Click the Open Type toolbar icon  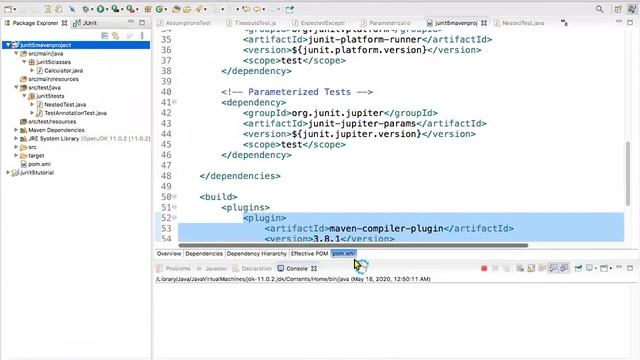[x=176, y=9]
